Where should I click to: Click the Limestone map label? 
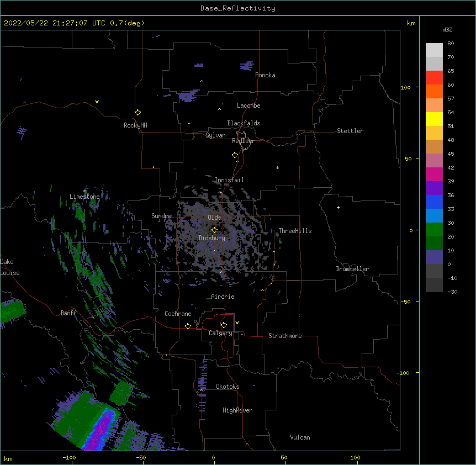click(84, 197)
